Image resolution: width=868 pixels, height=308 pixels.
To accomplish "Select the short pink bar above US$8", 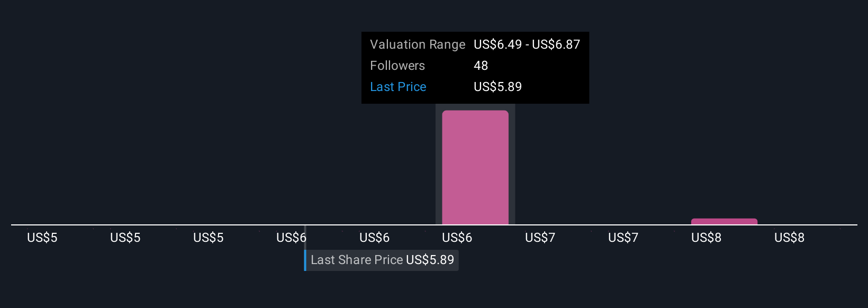I will (x=724, y=221).
